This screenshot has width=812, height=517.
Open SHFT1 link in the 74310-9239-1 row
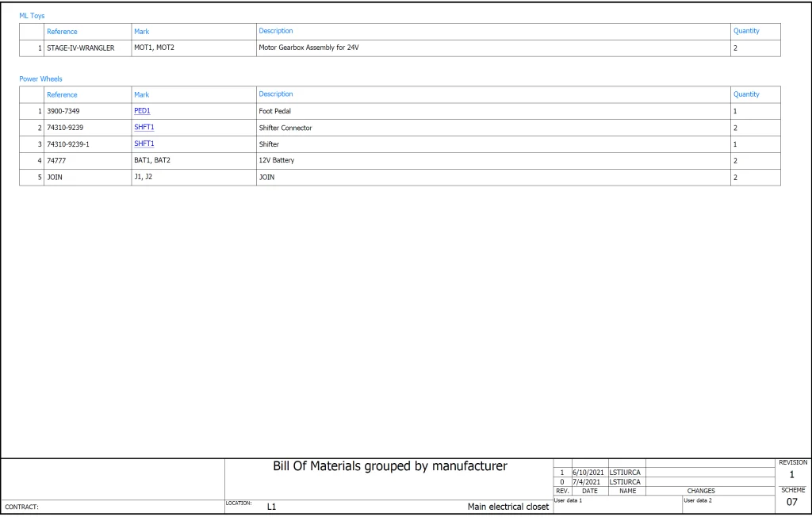pyautogui.click(x=144, y=144)
